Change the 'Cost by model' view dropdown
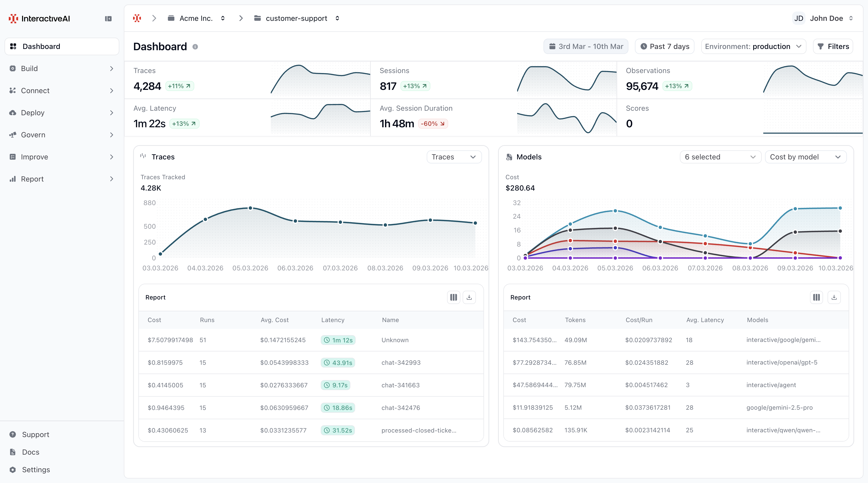This screenshot has width=868, height=483. coord(806,157)
